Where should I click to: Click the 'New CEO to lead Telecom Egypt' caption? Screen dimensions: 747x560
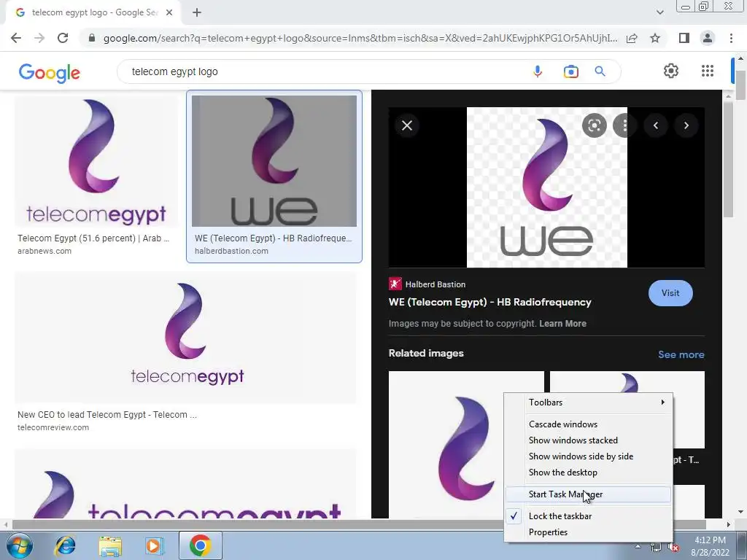107,415
